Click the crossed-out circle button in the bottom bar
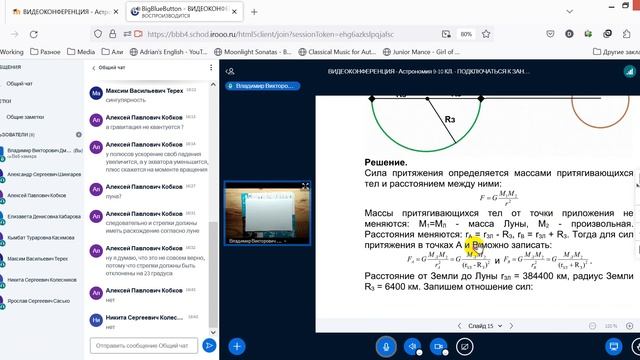This screenshot has height=360, width=640. pos(464,347)
